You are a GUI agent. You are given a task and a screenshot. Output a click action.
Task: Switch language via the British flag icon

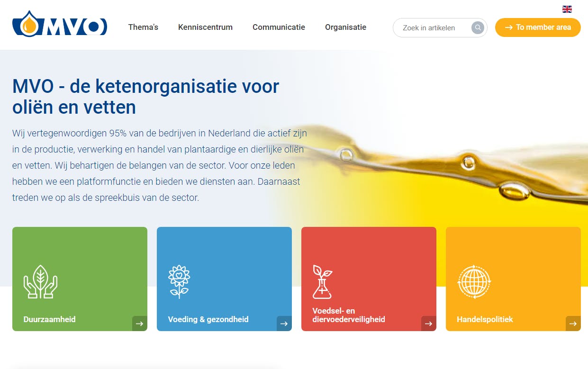pos(567,9)
